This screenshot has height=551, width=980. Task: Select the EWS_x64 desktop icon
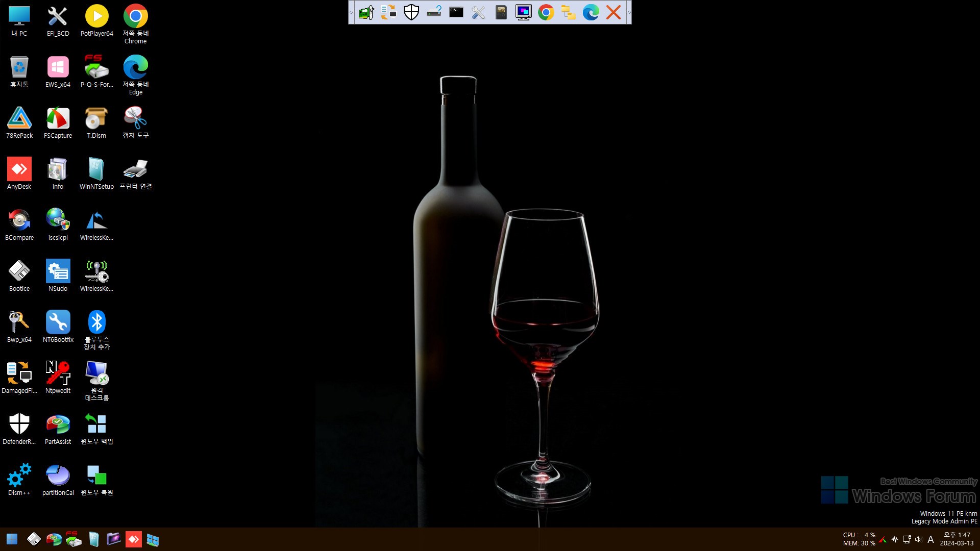(x=58, y=72)
